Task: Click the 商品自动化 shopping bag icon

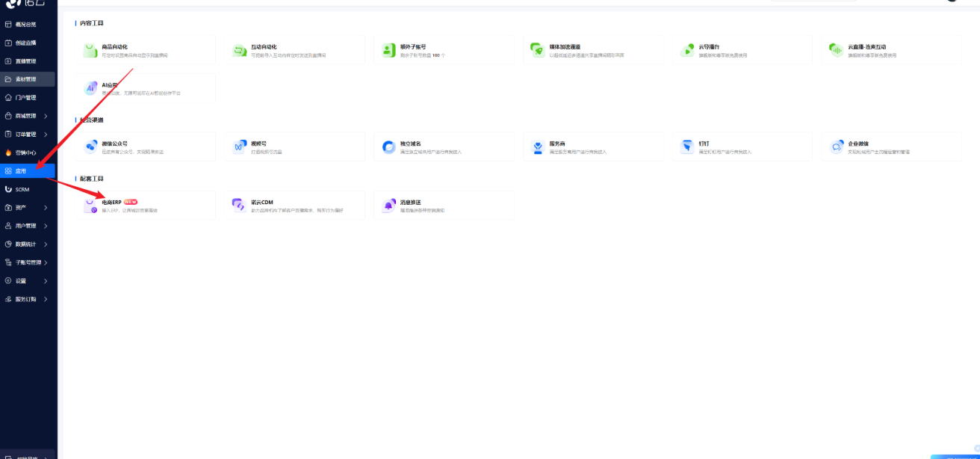Action: (90, 50)
